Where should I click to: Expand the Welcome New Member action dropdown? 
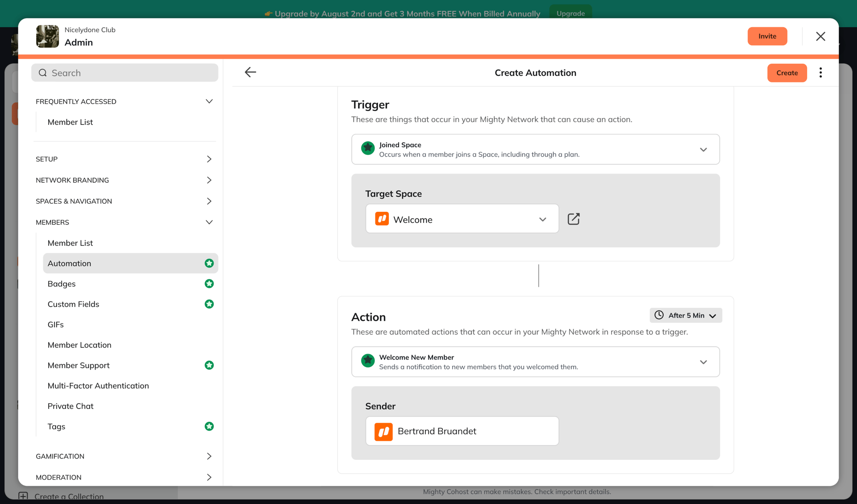703,362
